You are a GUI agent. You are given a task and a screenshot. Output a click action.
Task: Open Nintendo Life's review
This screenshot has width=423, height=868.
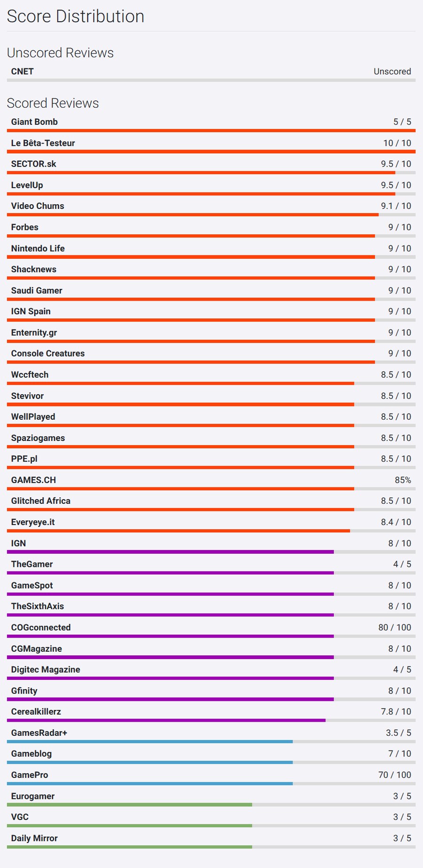(38, 248)
